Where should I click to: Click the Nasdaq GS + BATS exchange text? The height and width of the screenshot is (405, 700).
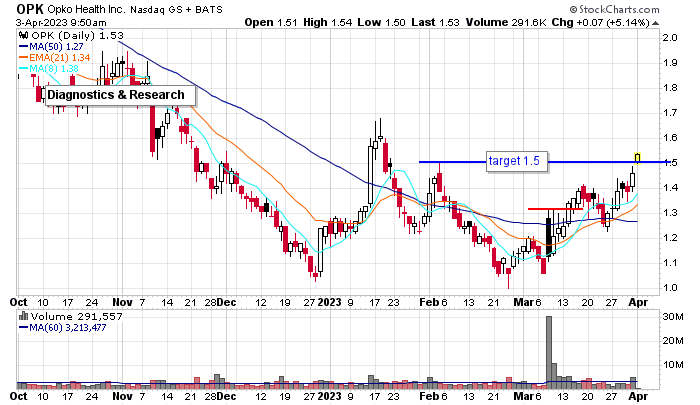(176, 9)
